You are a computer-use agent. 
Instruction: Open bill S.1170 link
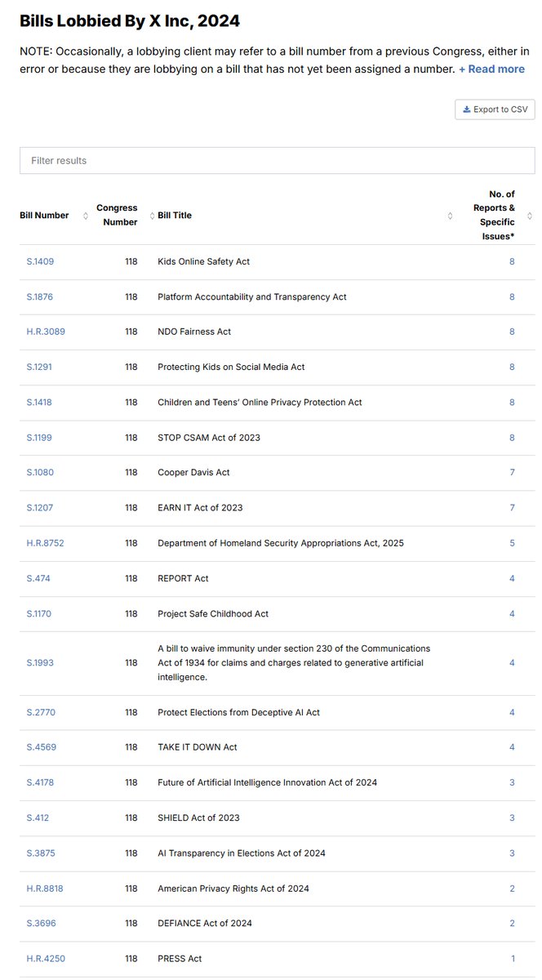point(39,614)
